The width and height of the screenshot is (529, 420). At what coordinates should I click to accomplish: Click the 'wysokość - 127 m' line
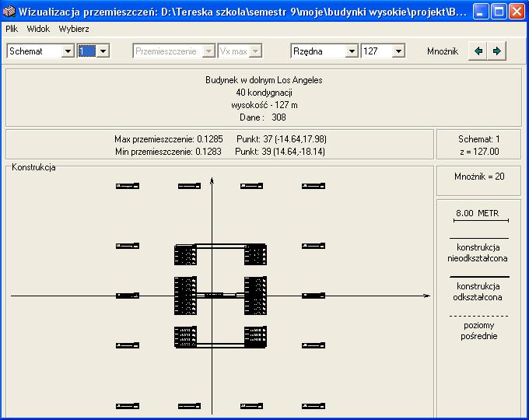264,105
